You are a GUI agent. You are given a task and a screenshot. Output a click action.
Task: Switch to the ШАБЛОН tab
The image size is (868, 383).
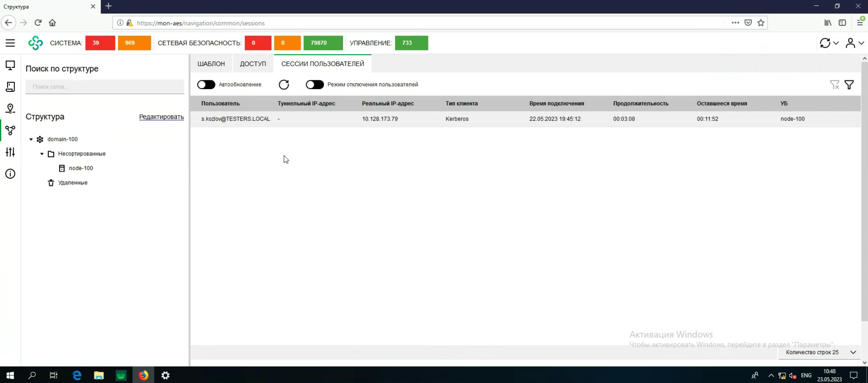(x=211, y=64)
